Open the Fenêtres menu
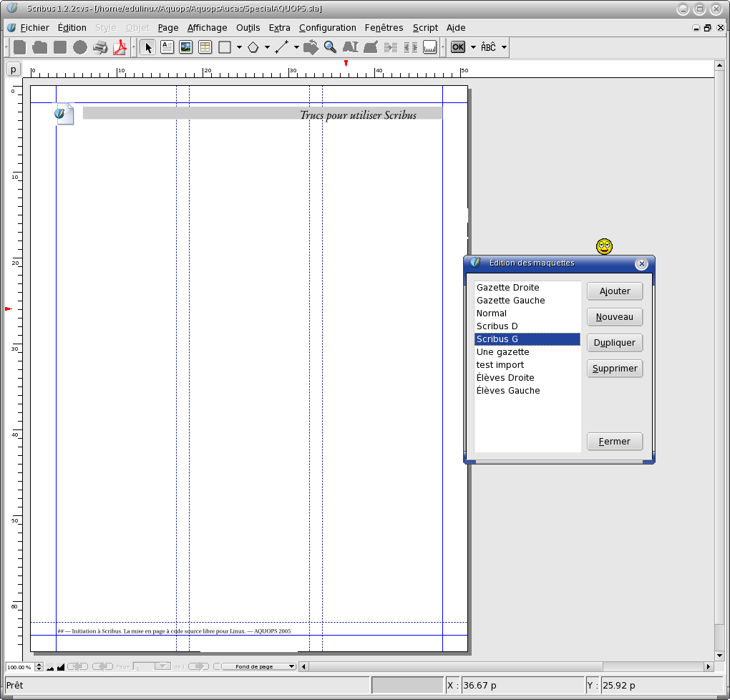Image resolution: width=730 pixels, height=700 pixels. (x=384, y=28)
